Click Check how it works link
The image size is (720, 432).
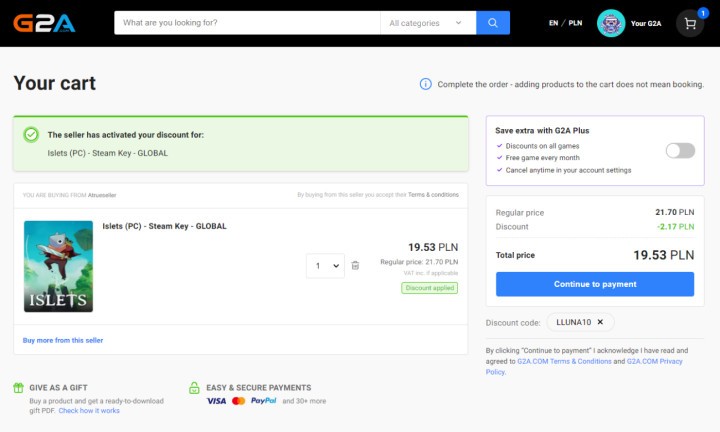pos(89,410)
